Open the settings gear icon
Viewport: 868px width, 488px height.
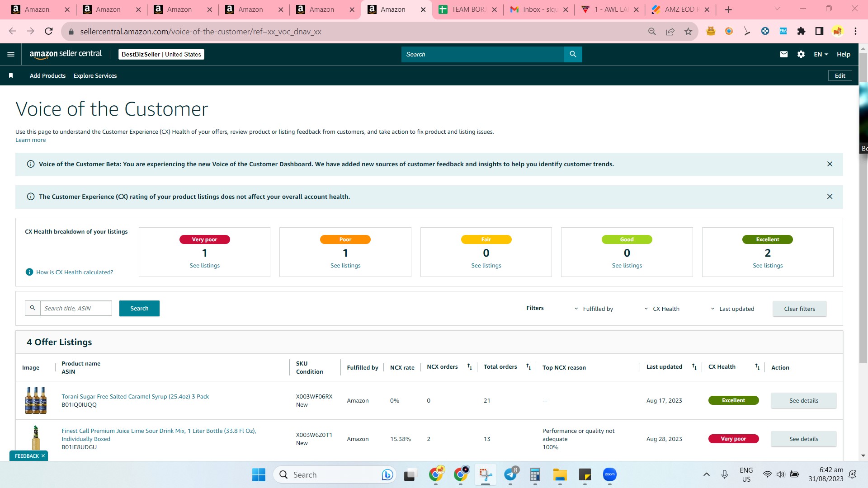801,54
